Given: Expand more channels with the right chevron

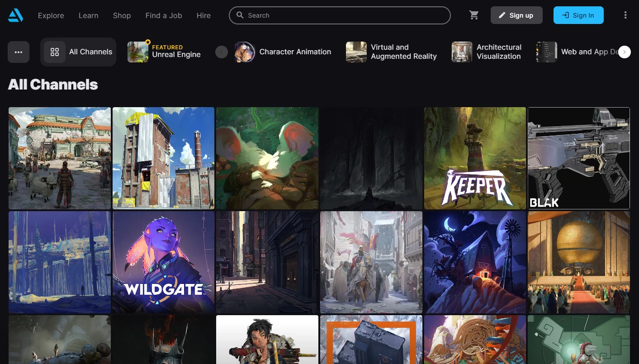Looking at the screenshot, I should click(624, 52).
